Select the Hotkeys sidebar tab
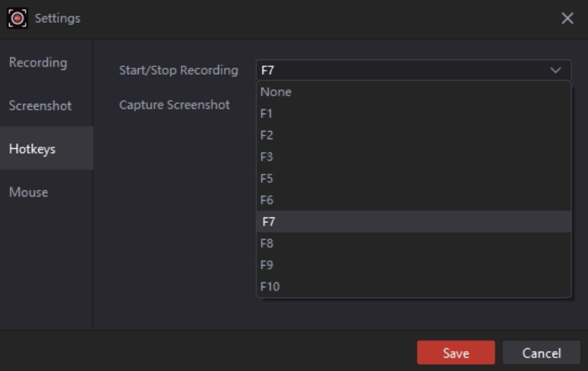Image resolution: width=588 pixels, height=371 pixels. (x=33, y=149)
